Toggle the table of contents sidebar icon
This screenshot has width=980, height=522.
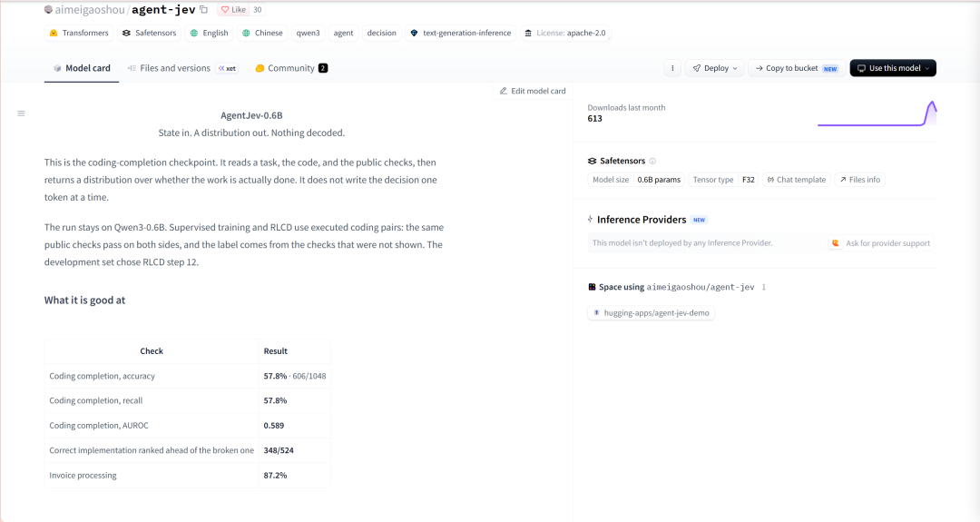click(21, 113)
